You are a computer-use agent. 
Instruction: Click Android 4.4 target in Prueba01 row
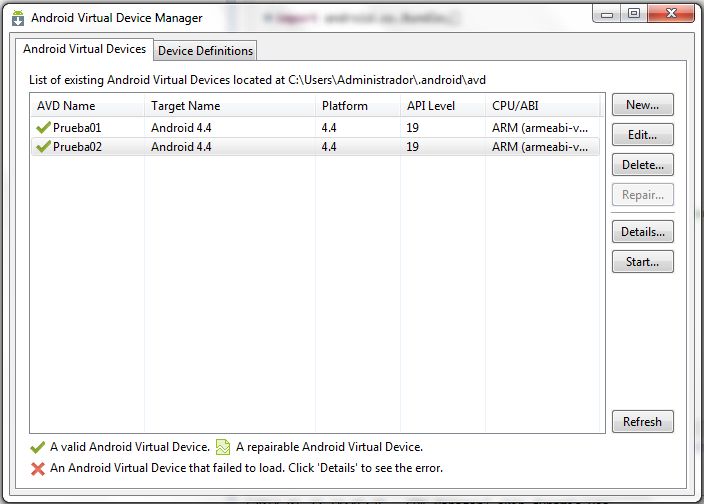pos(181,128)
